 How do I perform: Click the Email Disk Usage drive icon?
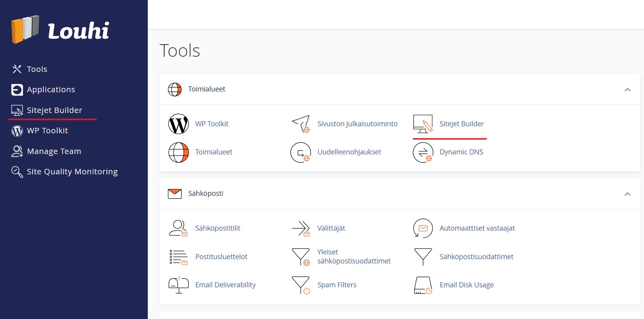click(x=423, y=285)
